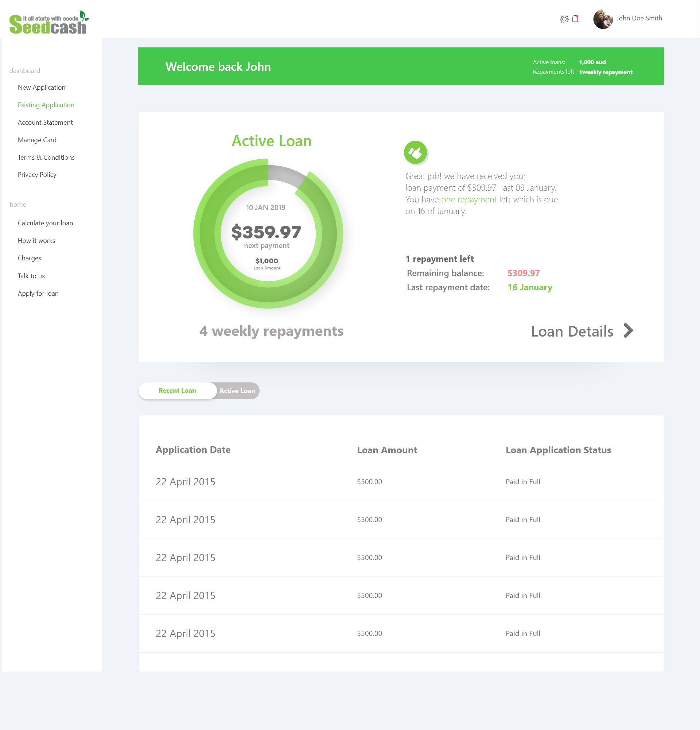Open Account Statement page

coord(46,123)
